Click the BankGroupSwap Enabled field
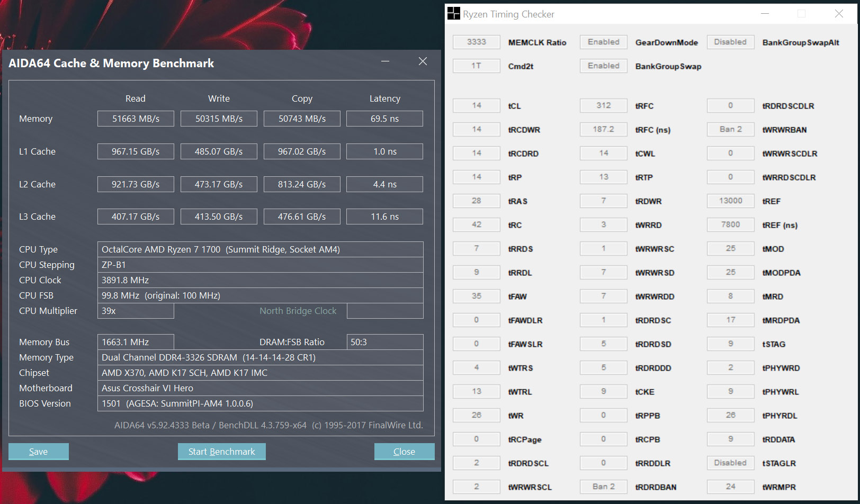The image size is (860, 504). (604, 66)
